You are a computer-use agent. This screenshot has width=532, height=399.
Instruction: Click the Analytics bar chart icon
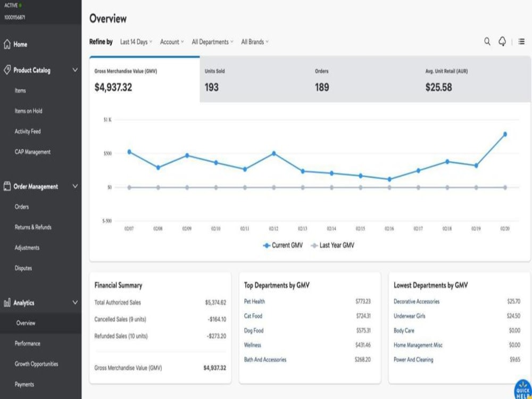(x=7, y=303)
